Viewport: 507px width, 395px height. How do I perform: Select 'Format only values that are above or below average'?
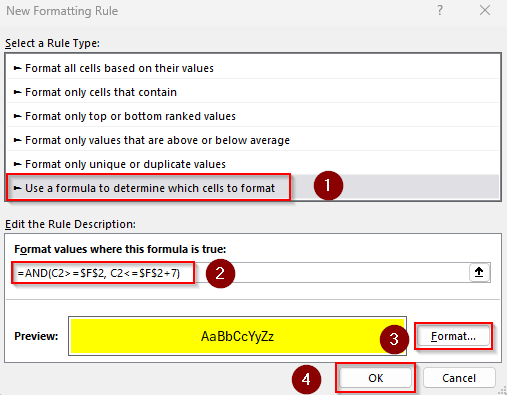[253, 140]
